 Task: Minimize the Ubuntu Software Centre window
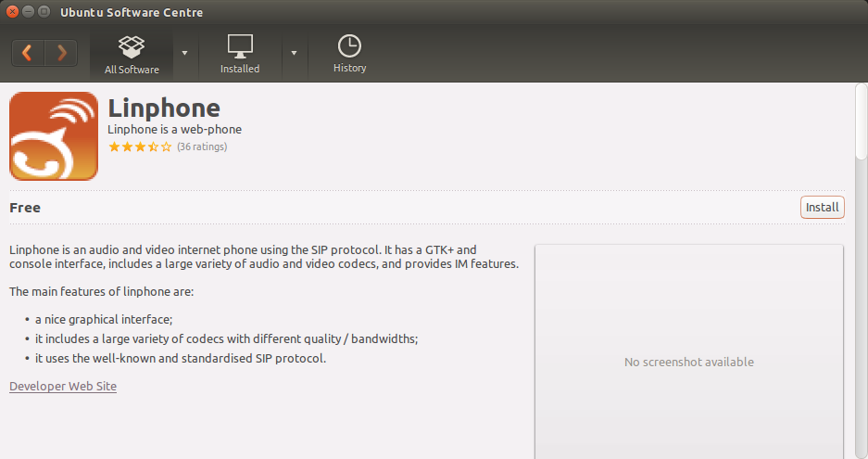coord(28,12)
